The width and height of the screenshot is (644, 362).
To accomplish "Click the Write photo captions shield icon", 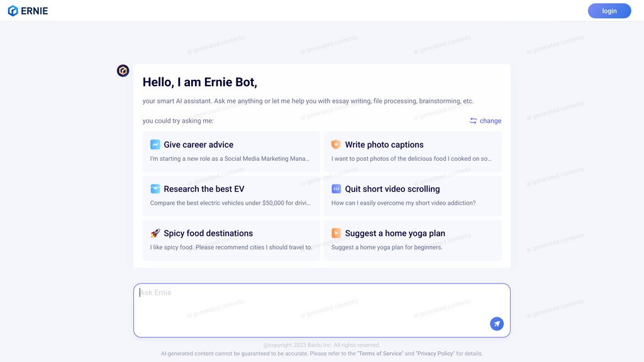I will click(336, 145).
